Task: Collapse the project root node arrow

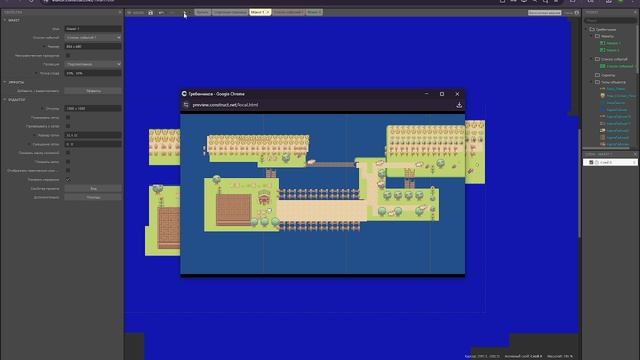Action: [x=587, y=29]
